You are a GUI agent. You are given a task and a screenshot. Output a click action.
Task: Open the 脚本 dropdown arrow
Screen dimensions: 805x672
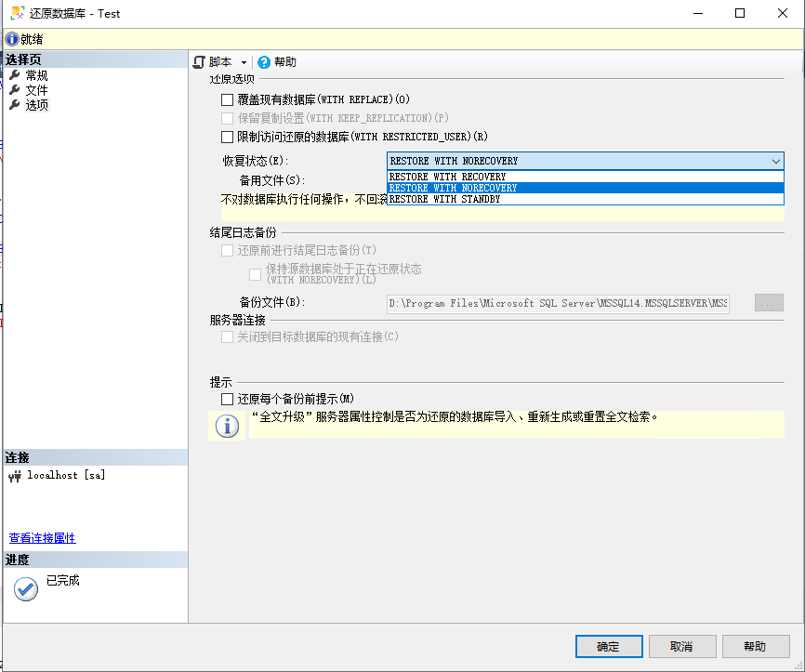point(244,62)
